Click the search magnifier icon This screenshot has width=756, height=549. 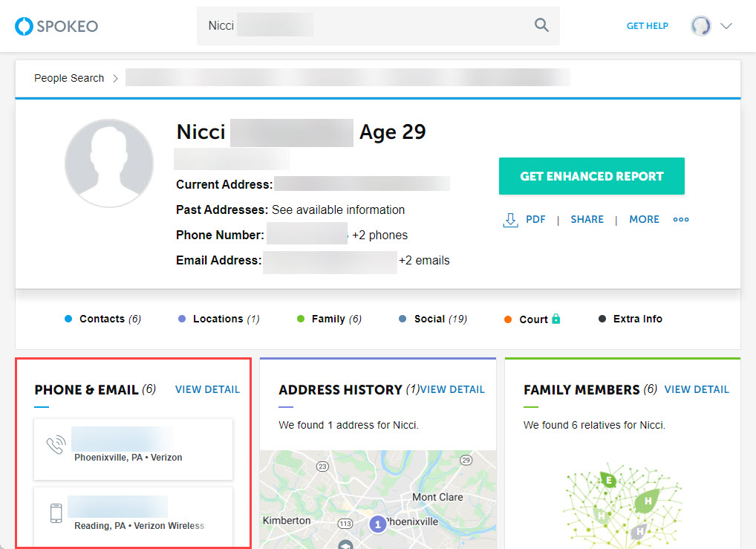(x=541, y=25)
